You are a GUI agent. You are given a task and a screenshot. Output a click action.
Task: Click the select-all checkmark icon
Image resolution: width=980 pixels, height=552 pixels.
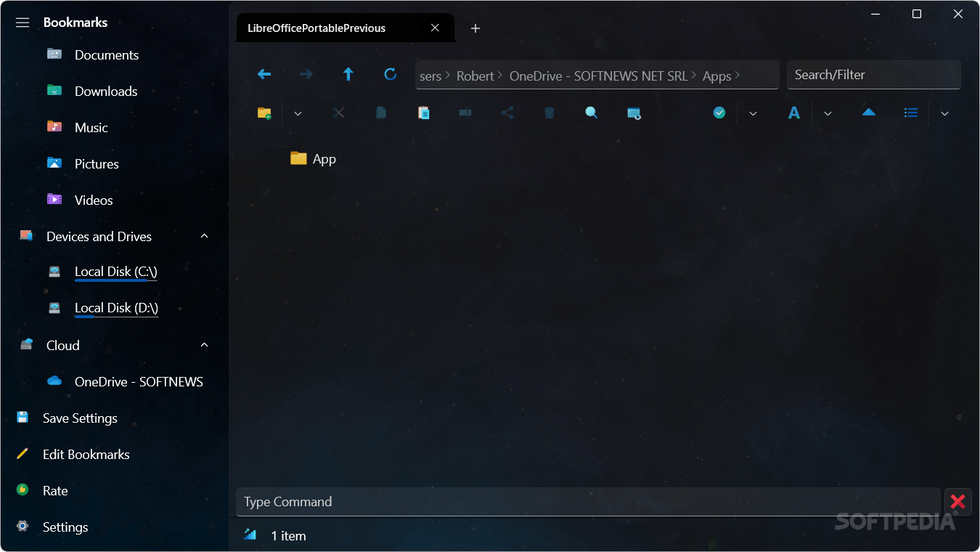[719, 113]
